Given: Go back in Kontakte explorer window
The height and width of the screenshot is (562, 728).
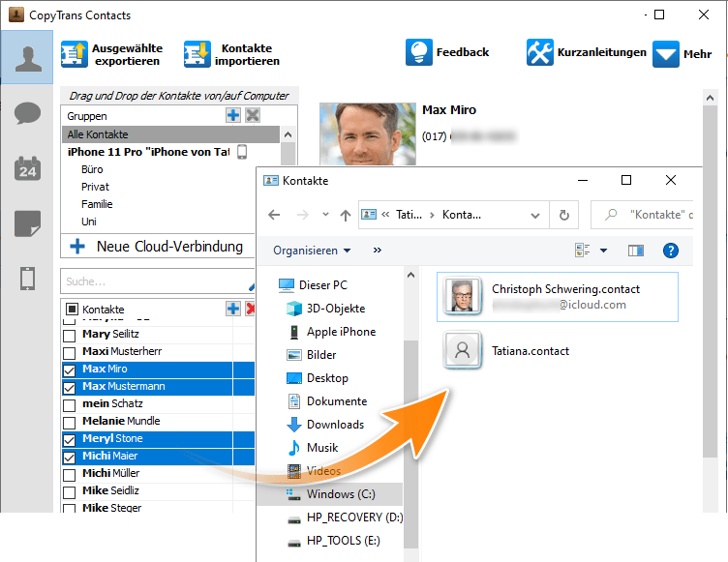Looking at the screenshot, I should click(x=274, y=215).
